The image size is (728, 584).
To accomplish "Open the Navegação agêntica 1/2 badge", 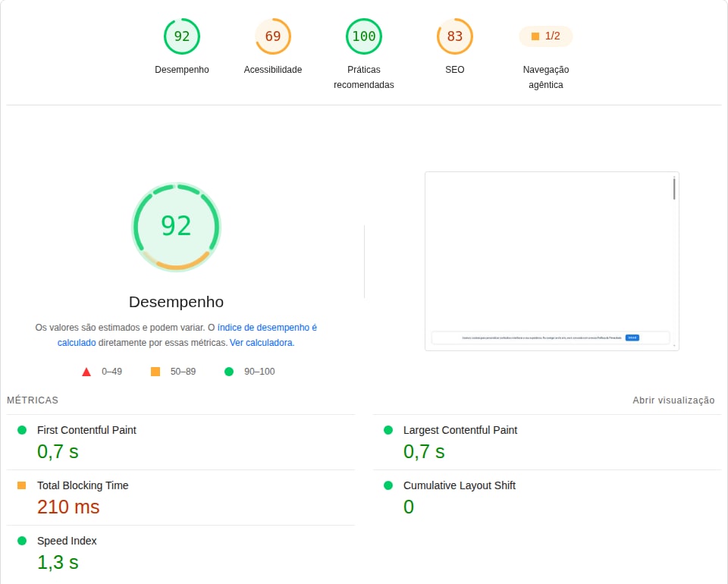I will coord(546,36).
